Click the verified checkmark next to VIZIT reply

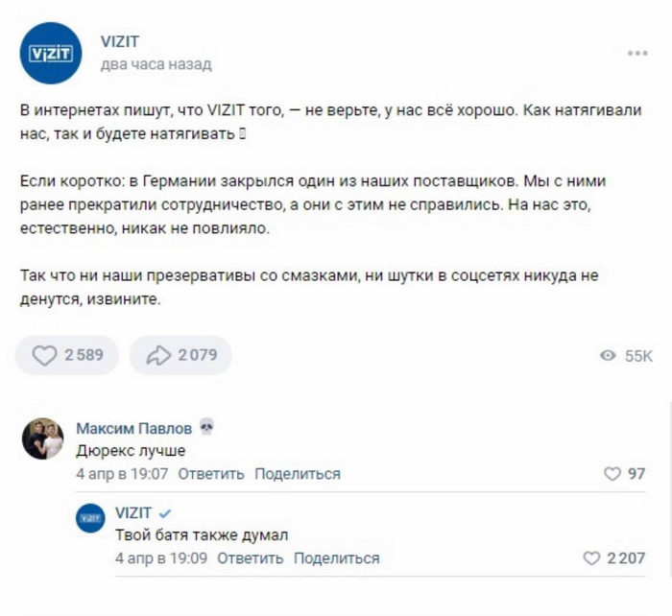165,512
